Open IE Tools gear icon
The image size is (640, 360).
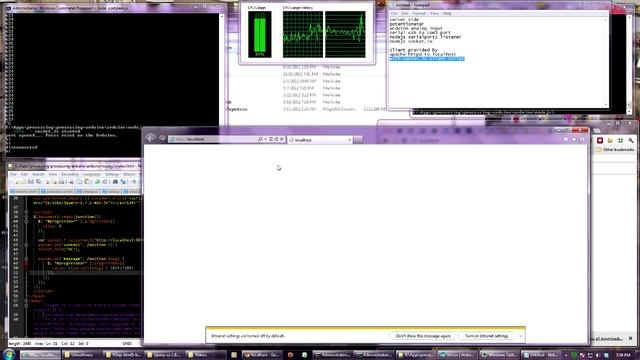click(x=582, y=140)
